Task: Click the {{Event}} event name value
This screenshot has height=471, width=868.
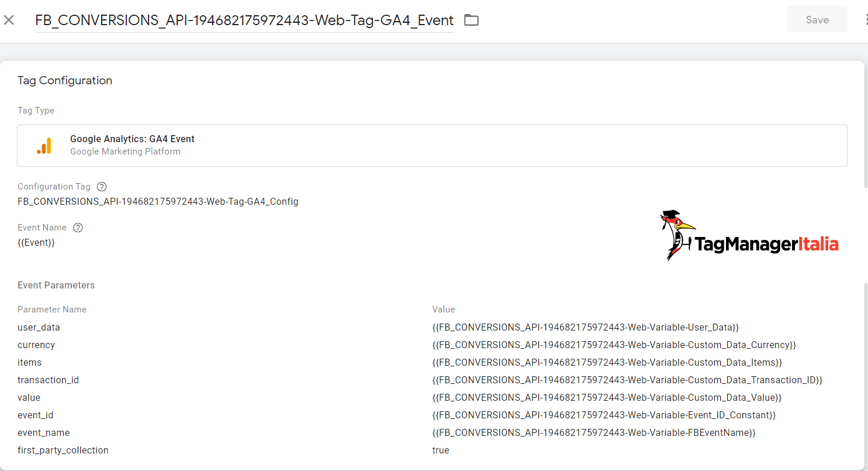Action: tap(36, 242)
